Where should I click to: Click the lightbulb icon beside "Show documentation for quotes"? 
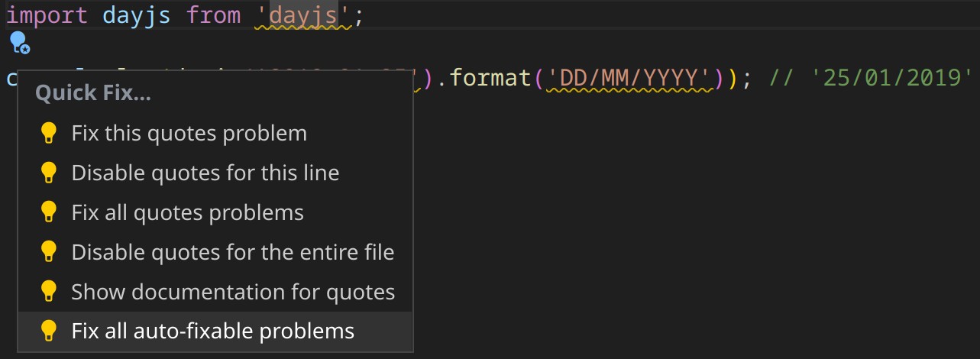pos(48,292)
